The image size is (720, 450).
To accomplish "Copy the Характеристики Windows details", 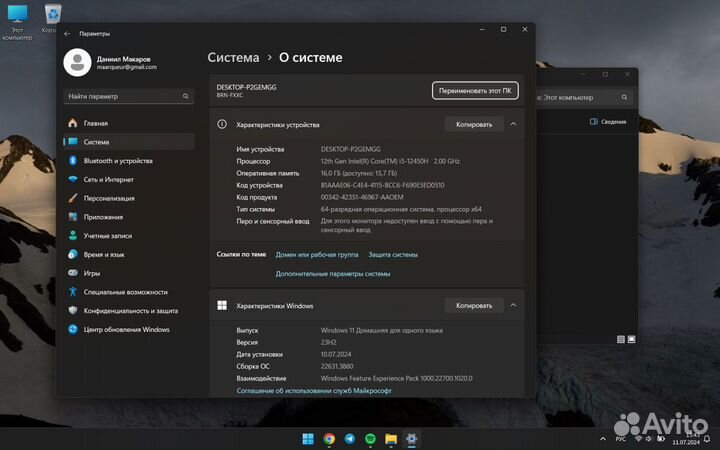I will (474, 305).
